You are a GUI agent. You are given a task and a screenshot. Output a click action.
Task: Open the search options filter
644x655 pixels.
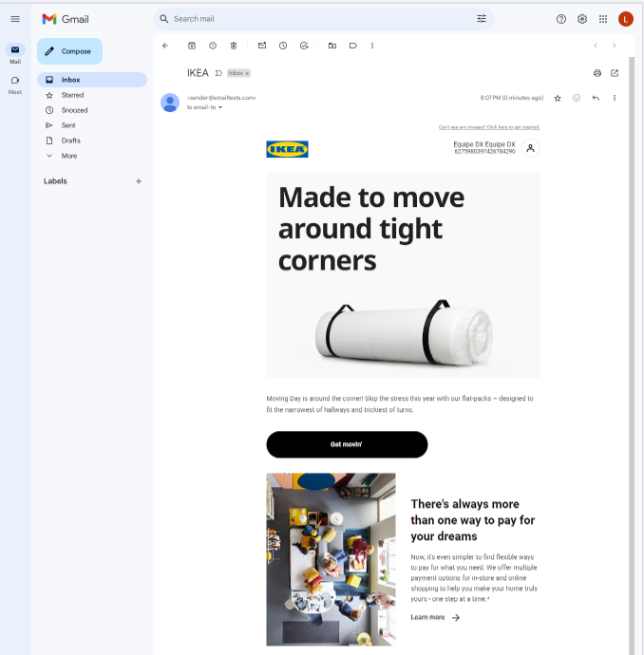point(482,19)
